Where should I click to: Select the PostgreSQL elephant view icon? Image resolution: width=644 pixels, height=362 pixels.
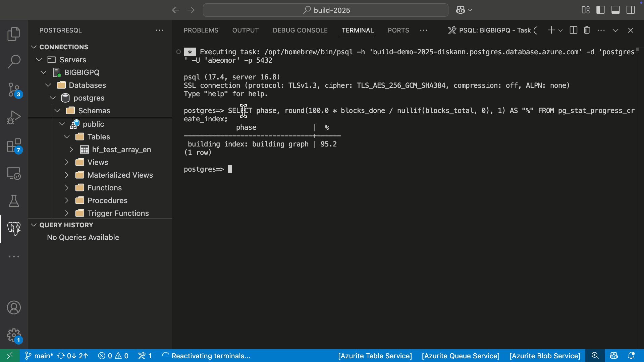(14, 229)
